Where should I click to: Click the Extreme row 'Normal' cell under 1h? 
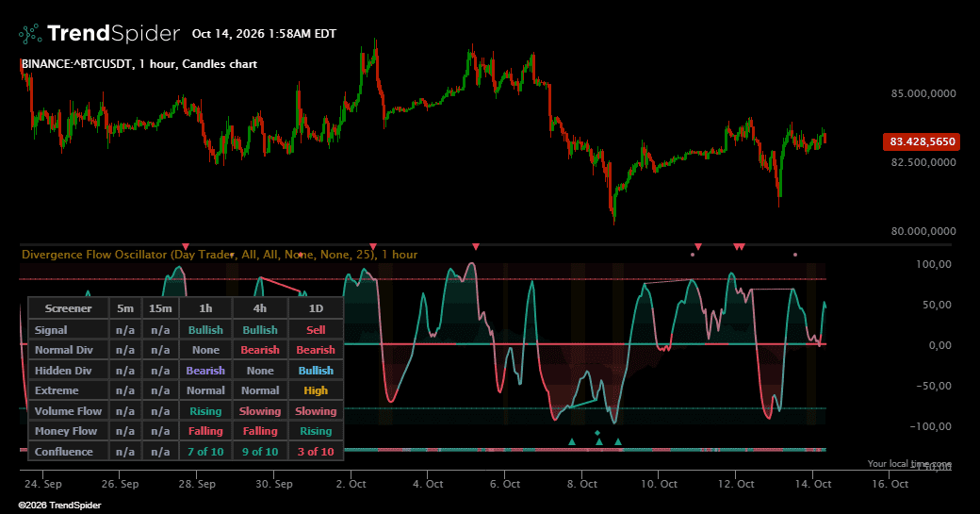(x=205, y=390)
